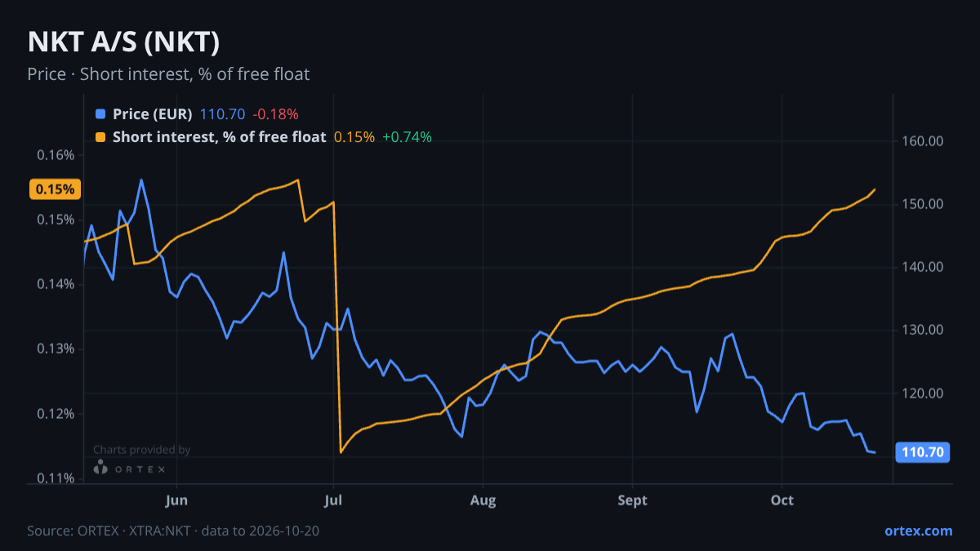The height and width of the screenshot is (551, 980).
Task: Select the Short interest, % of free float legend label
Action: (219, 137)
